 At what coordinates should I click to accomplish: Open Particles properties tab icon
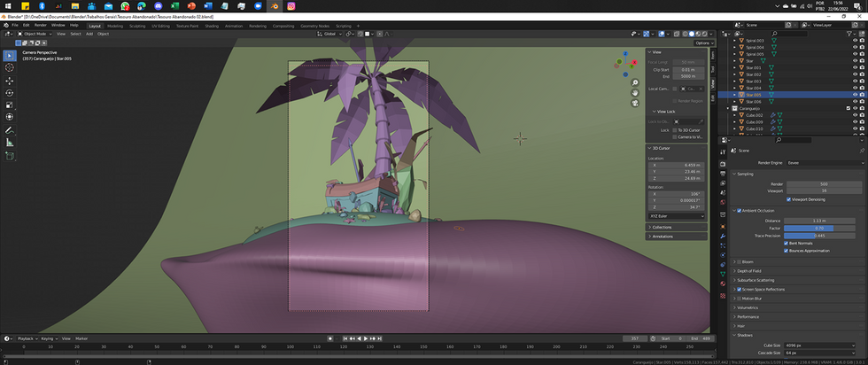723,245
